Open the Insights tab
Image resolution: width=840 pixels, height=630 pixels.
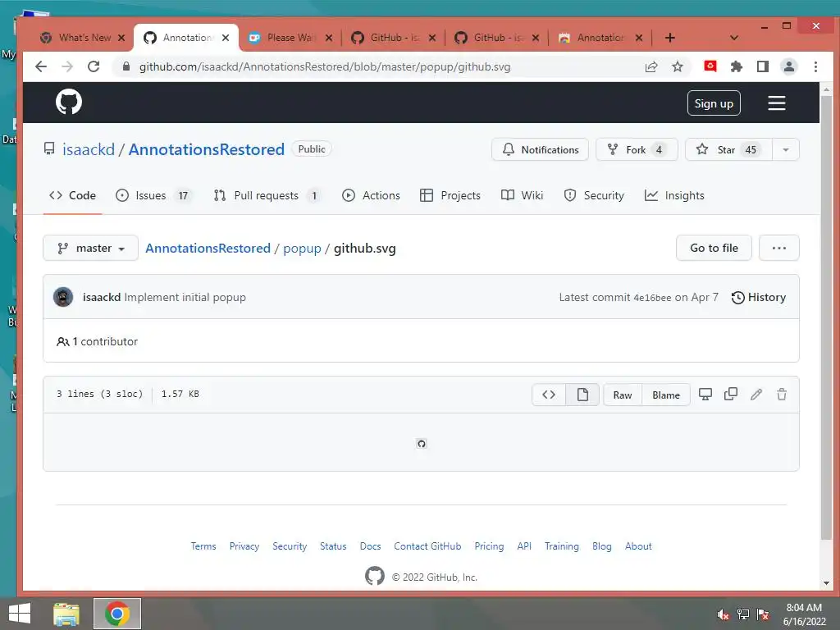[674, 195]
